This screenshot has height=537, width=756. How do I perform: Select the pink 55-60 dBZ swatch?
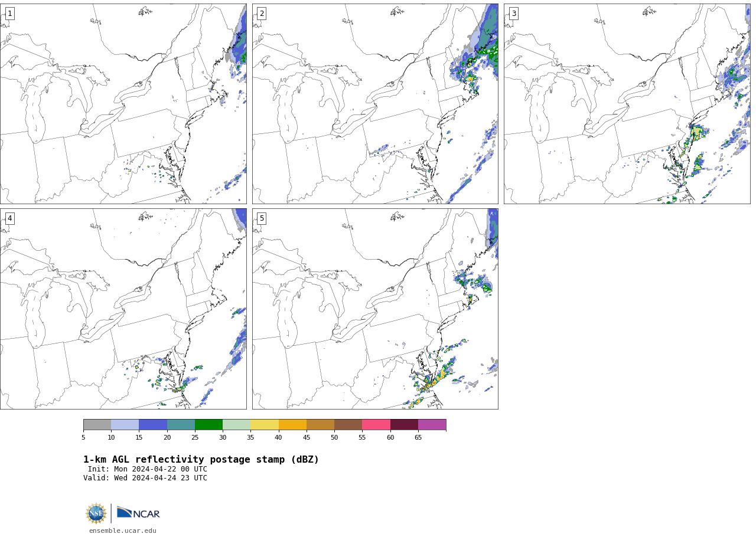coord(376,425)
